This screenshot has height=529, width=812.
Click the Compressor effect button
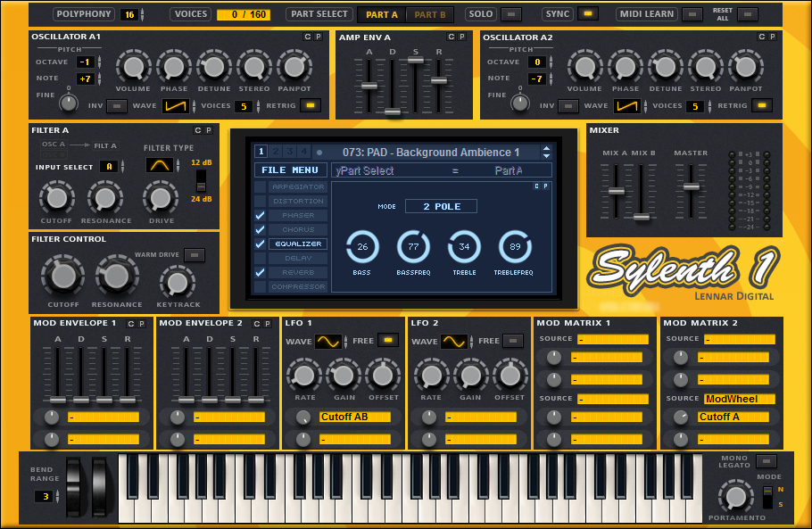(x=298, y=286)
